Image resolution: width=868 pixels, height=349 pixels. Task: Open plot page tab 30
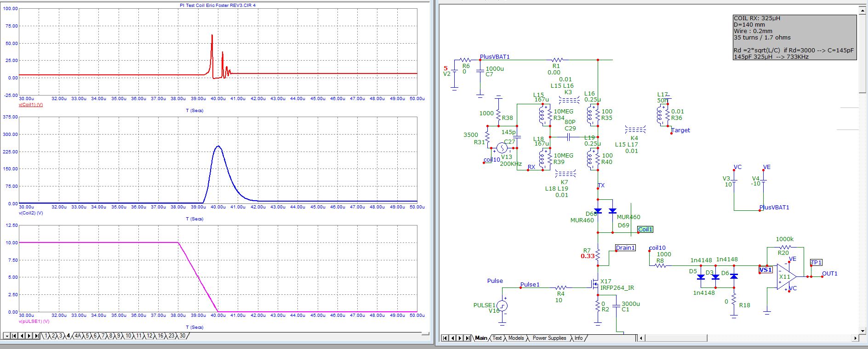pyautogui.click(x=183, y=336)
